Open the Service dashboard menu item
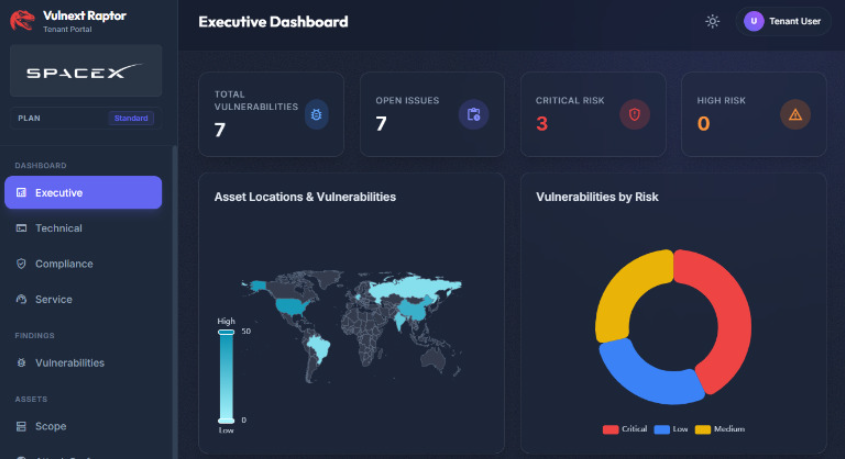Screen dimensions: 845x459 tap(83, 299)
